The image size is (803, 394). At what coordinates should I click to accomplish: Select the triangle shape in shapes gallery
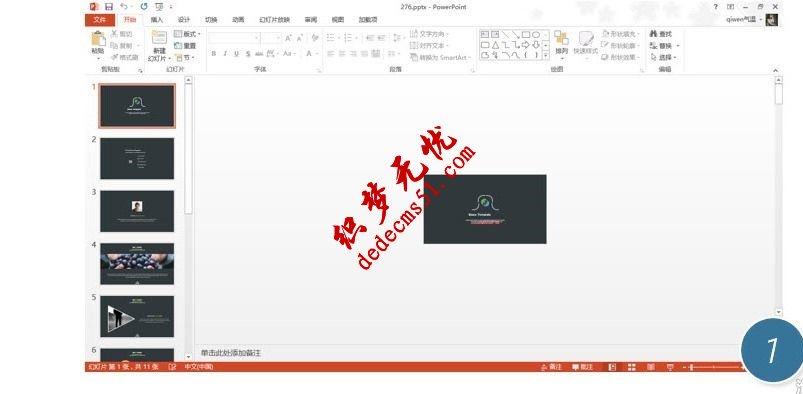point(495,45)
